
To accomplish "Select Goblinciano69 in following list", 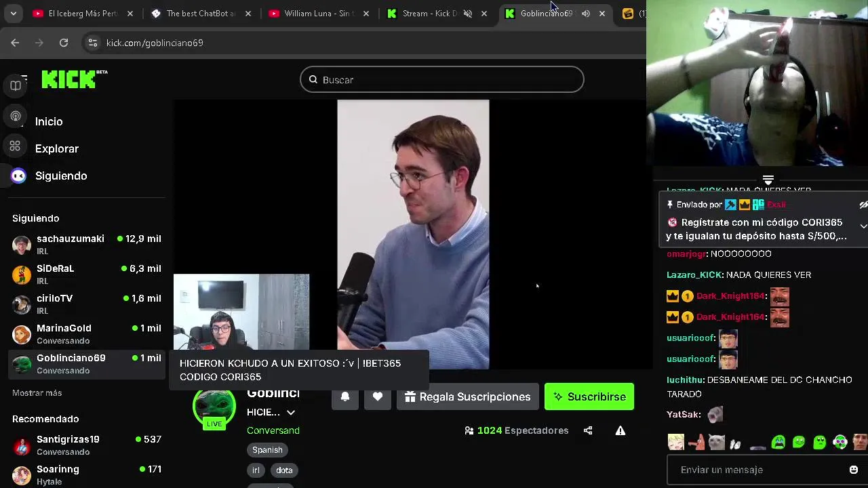I will click(x=87, y=364).
